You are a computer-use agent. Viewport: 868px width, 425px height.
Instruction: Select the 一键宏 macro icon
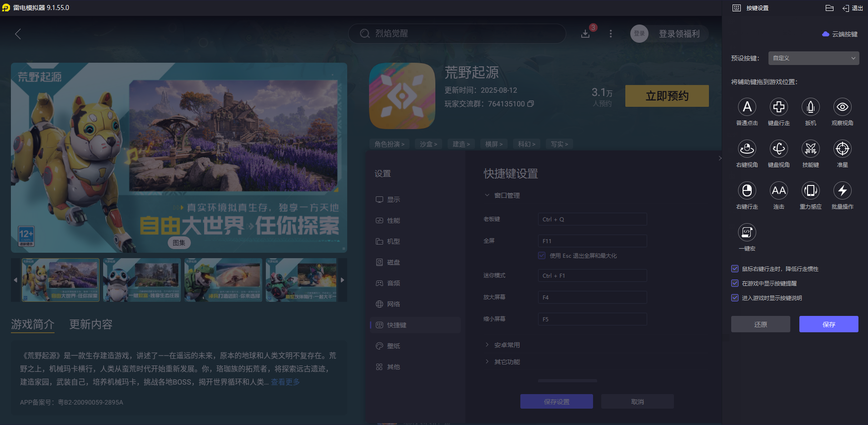(747, 233)
